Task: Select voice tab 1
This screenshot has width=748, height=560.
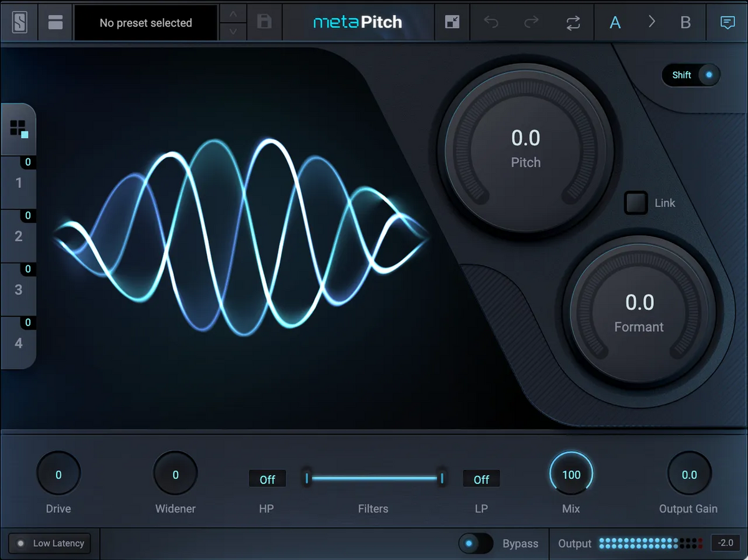Action: (19, 183)
